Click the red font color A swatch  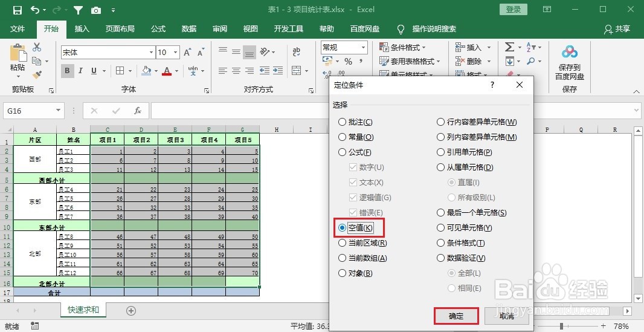click(167, 71)
